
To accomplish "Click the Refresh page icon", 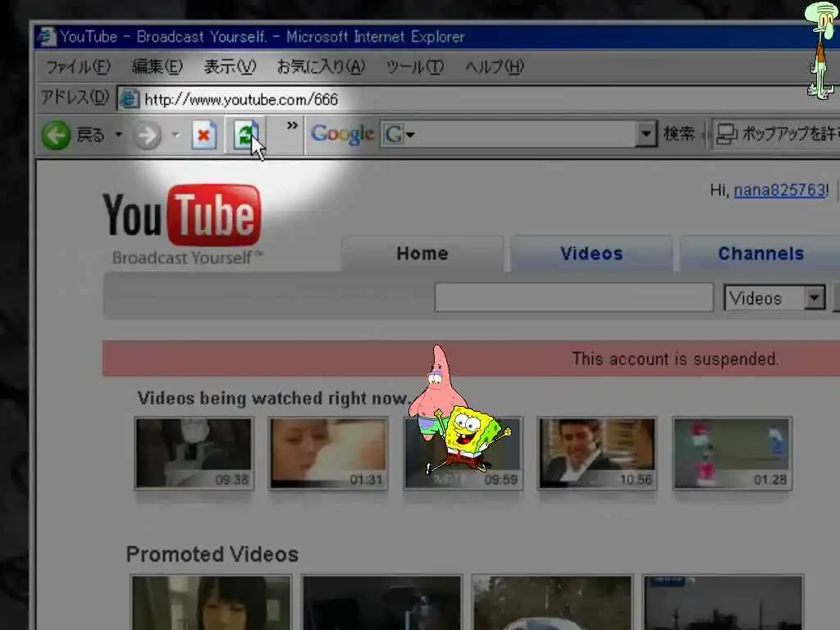I will point(246,135).
